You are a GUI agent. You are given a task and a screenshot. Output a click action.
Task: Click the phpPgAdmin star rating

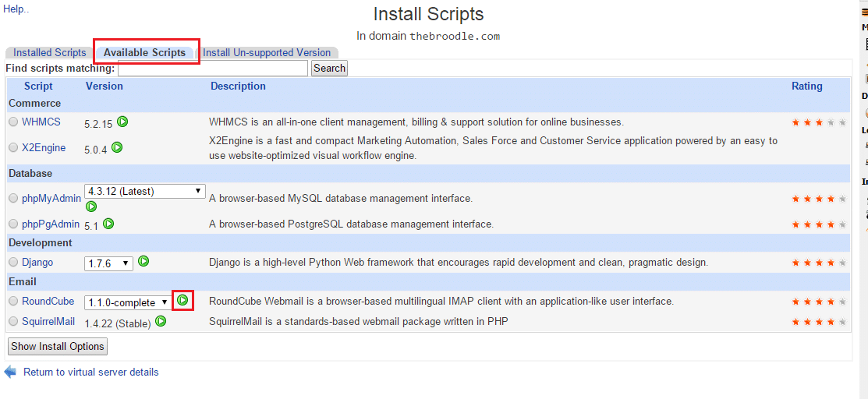point(820,224)
